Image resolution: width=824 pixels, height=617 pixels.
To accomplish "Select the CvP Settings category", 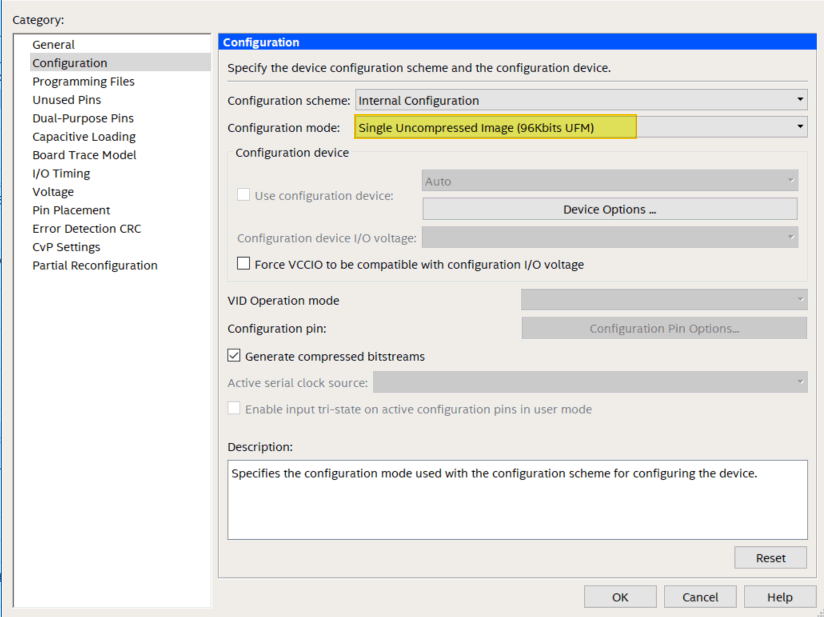I will click(x=66, y=247).
